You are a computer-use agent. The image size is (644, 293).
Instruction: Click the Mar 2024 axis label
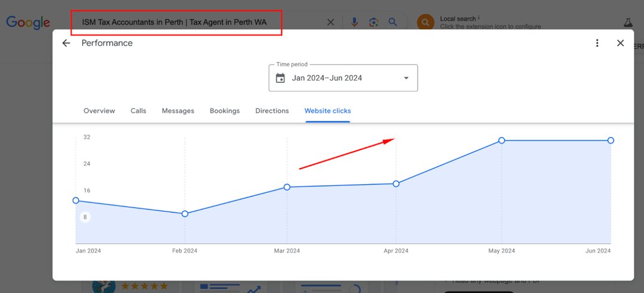[x=287, y=251]
